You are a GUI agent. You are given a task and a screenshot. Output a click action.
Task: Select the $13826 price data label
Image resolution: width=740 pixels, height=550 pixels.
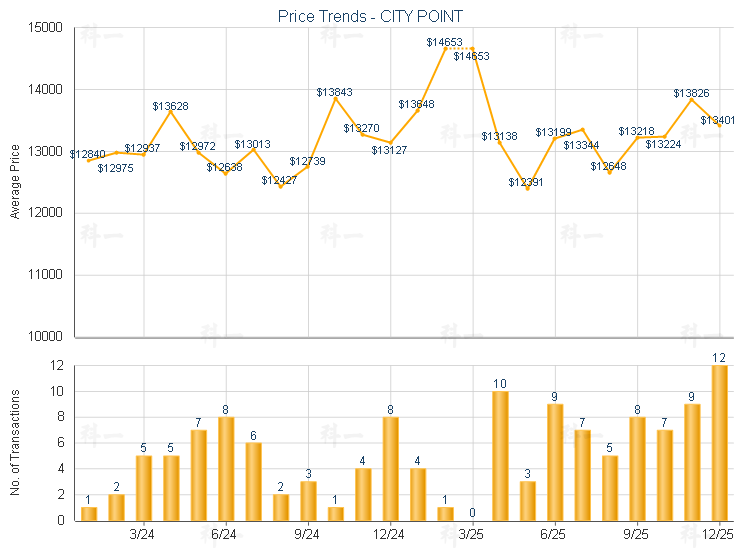pos(691,93)
